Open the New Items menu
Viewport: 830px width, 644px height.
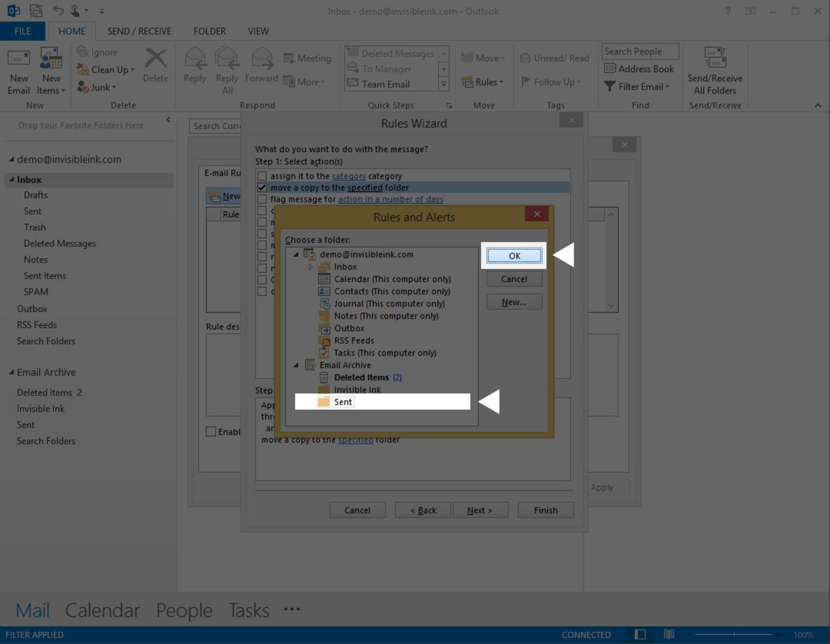[x=51, y=71]
